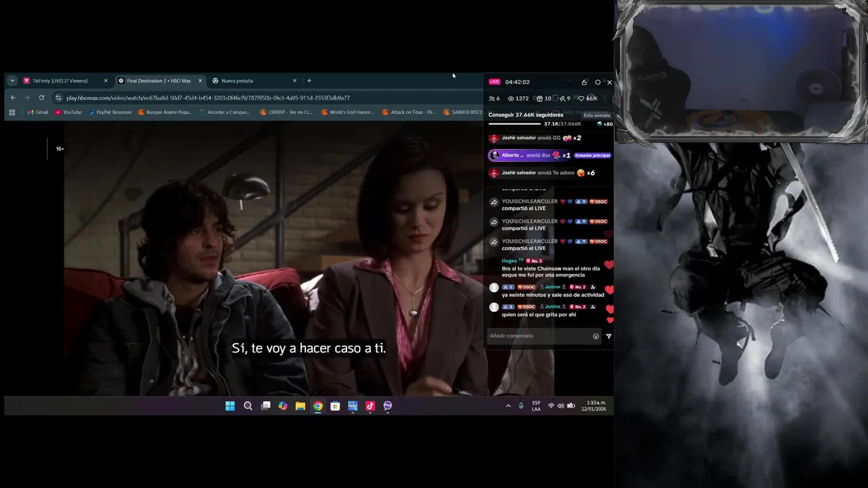This screenshot has width=868, height=488.
Task: Open Windows taskbar Search
Action: coord(248,406)
